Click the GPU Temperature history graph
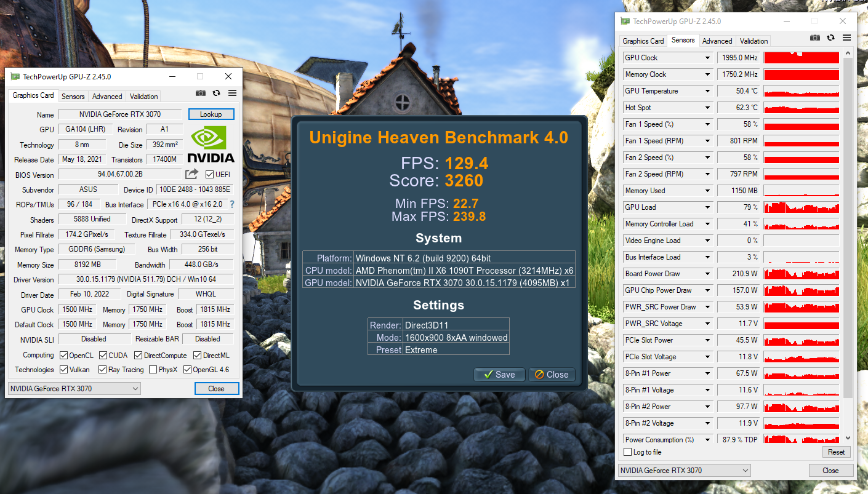868x494 pixels. pos(802,91)
